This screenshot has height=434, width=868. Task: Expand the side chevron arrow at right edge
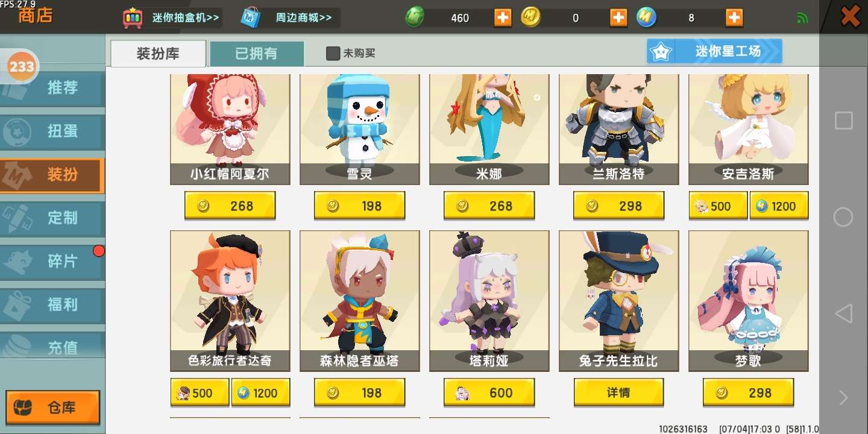(x=843, y=397)
